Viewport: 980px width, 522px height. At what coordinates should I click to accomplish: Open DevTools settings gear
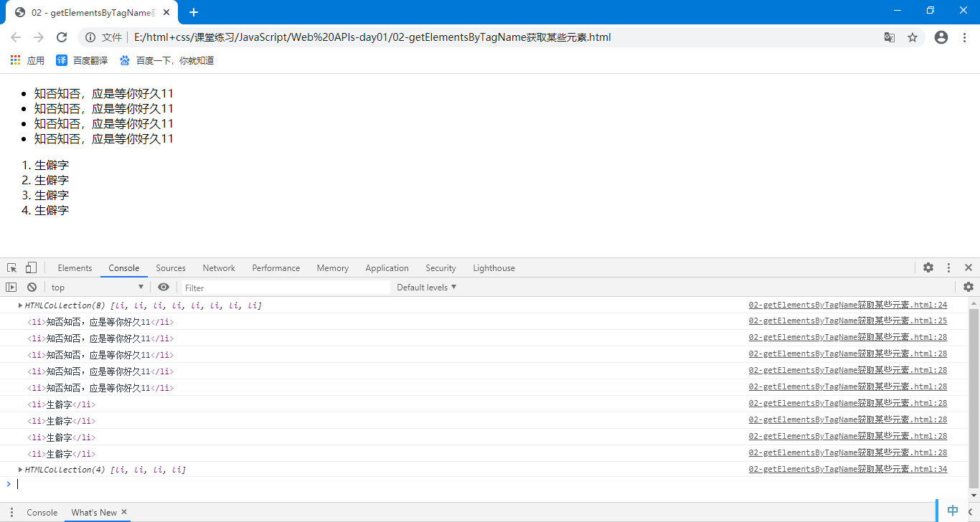tap(928, 267)
